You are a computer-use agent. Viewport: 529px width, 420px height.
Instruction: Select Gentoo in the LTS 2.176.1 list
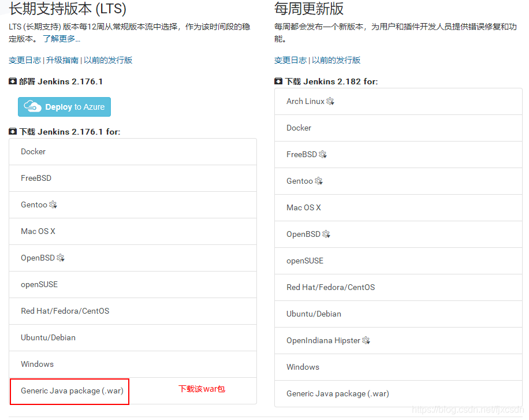(133, 205)
